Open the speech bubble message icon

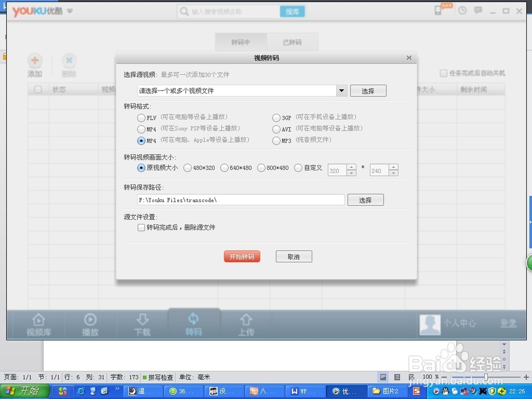(478, 11)
